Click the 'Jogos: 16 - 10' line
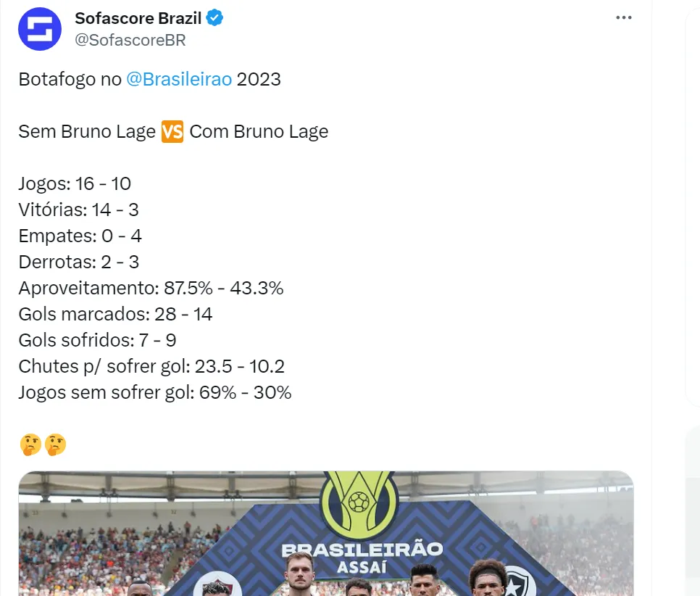 pos(75,184)
